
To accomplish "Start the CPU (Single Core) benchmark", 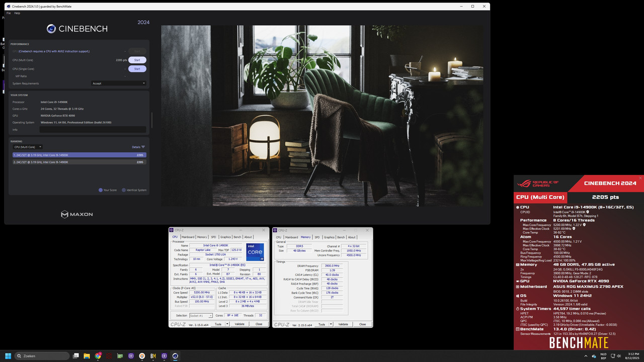I will click(x=137, y=69).
